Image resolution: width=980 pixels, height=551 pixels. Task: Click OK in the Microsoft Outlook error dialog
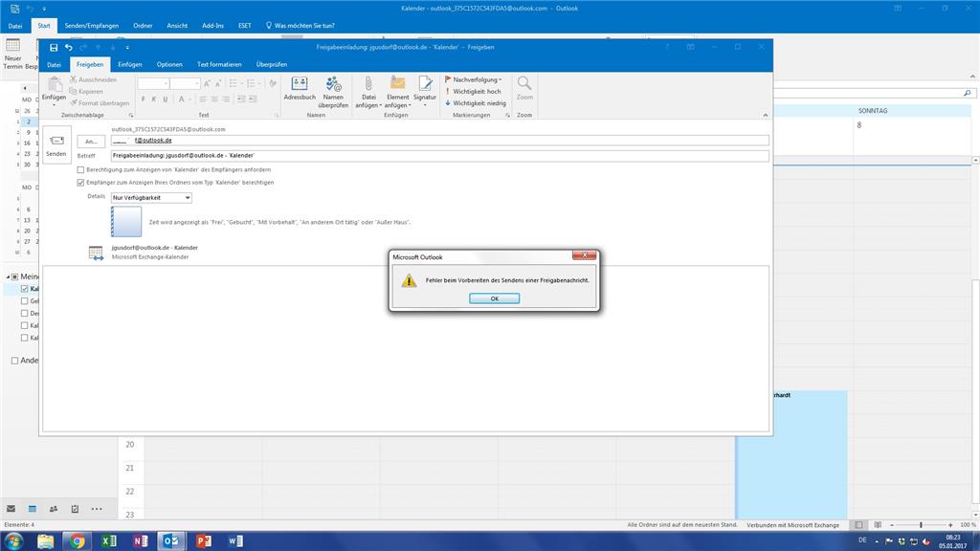click(494, 298)
